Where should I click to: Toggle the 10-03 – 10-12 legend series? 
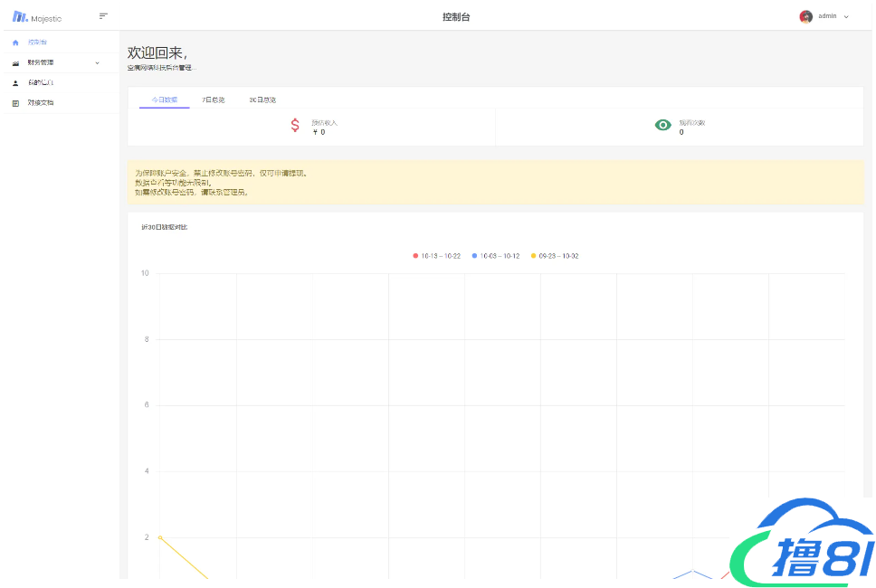495,256
